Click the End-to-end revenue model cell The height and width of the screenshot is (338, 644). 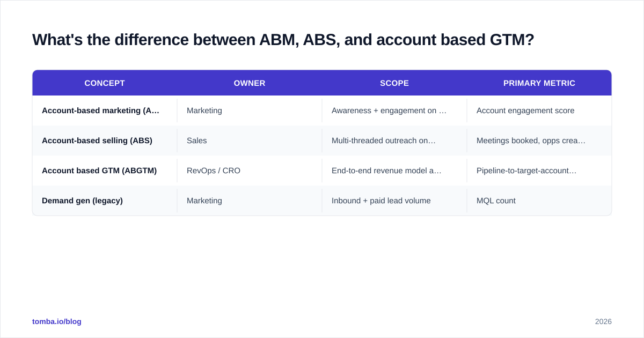(x=394, y=171)
